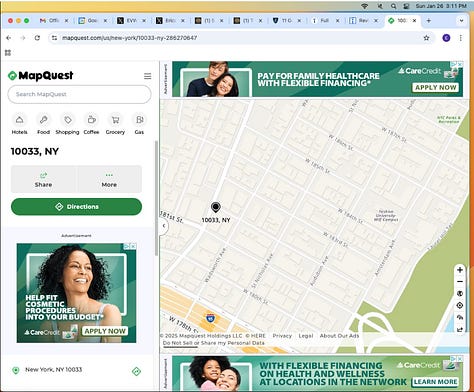Zoom in the map with plus icon
This screenshot has height=392, width=474.
point(460,270)
